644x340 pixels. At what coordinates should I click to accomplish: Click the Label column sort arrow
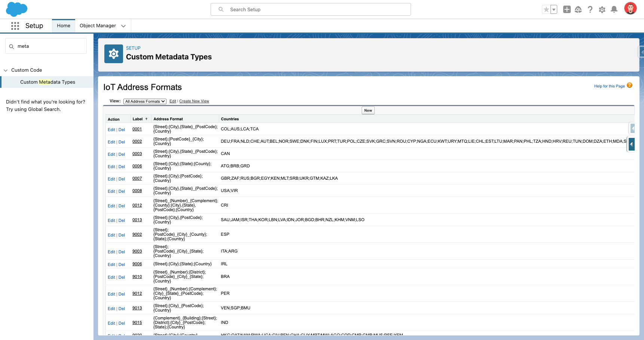pos(146,119)
